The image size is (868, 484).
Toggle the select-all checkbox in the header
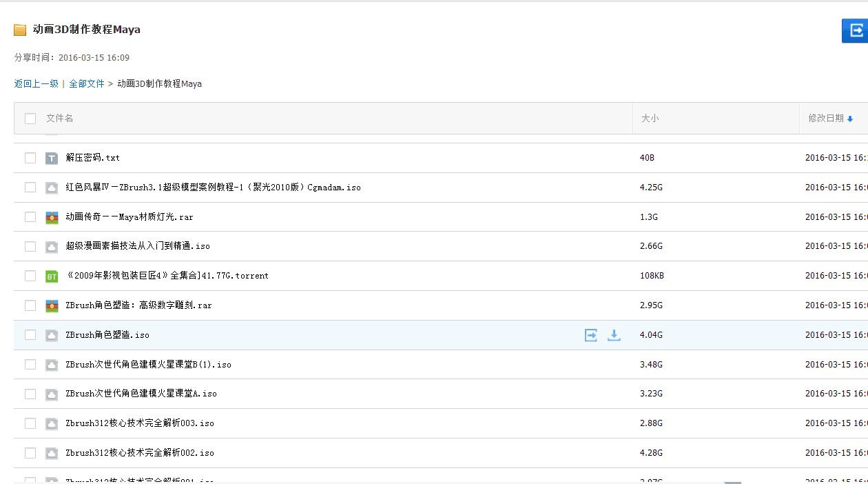pyautogui.click(x=30, y=119)
